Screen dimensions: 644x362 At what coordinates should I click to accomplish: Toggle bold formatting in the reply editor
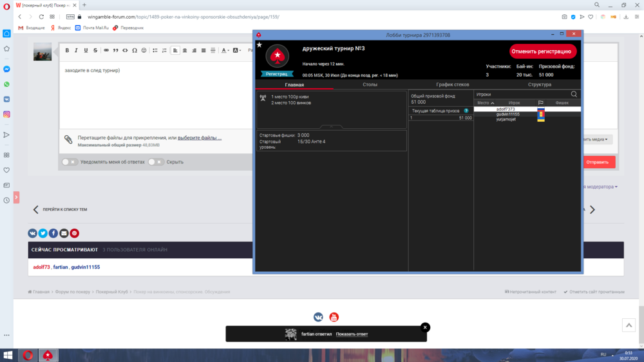[67, 50]
